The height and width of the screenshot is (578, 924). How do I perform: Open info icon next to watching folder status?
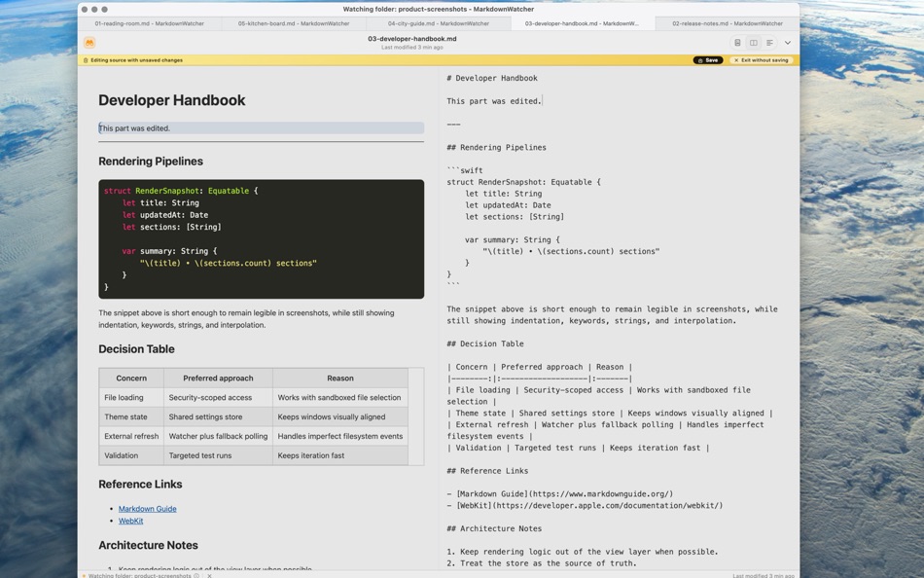196,575
